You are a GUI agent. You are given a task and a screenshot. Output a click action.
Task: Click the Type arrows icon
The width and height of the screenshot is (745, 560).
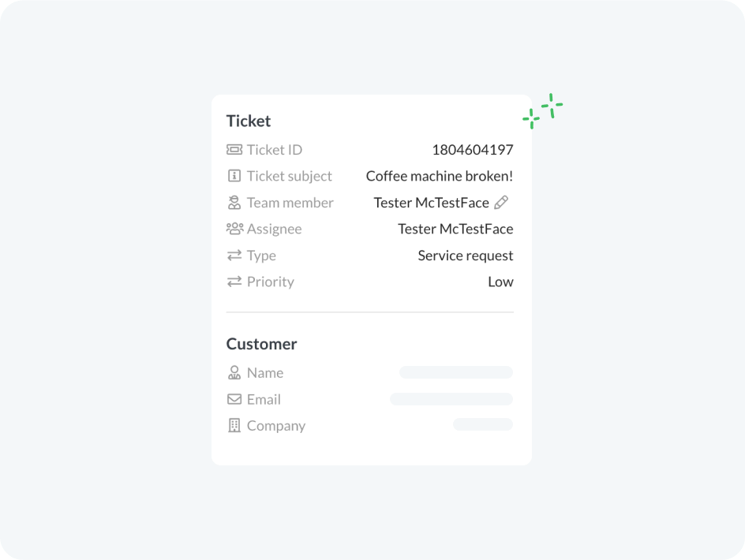click(x=234, y=256)
